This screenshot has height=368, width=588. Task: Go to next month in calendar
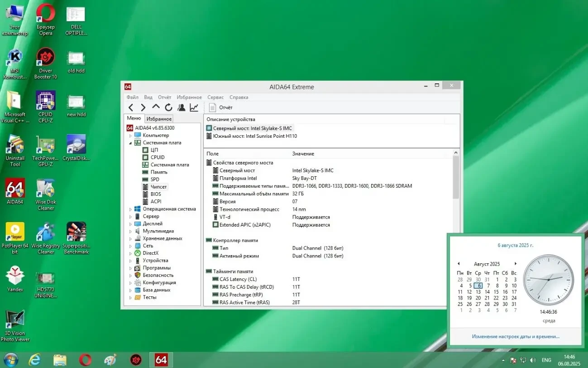(x=515, y=264)
